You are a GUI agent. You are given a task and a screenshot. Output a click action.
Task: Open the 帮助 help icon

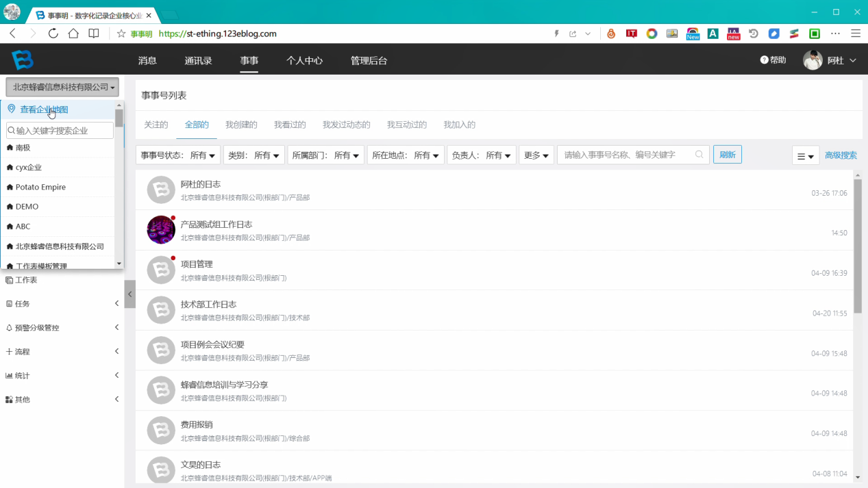tap(765, 60)
